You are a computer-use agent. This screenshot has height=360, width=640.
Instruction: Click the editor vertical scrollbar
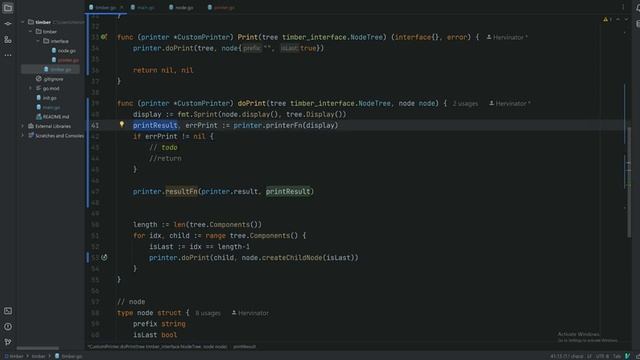coord(629,182)
